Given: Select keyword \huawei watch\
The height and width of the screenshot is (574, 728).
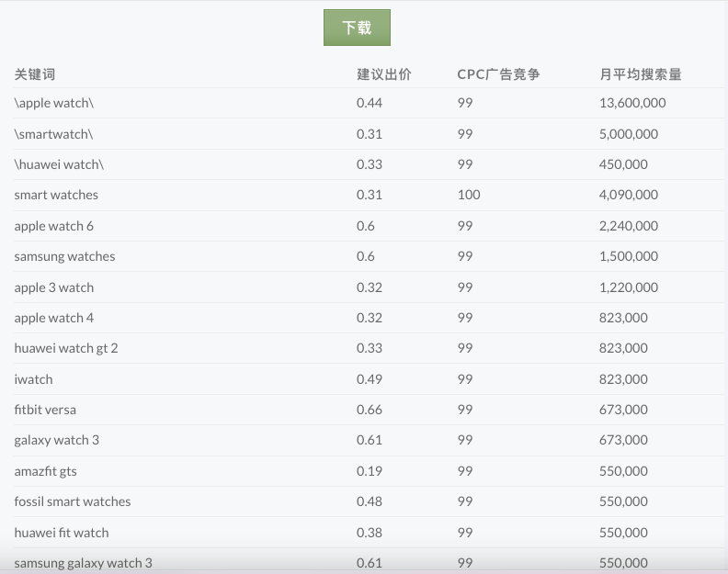Looking at the screenshot, I should click(59, 164).
